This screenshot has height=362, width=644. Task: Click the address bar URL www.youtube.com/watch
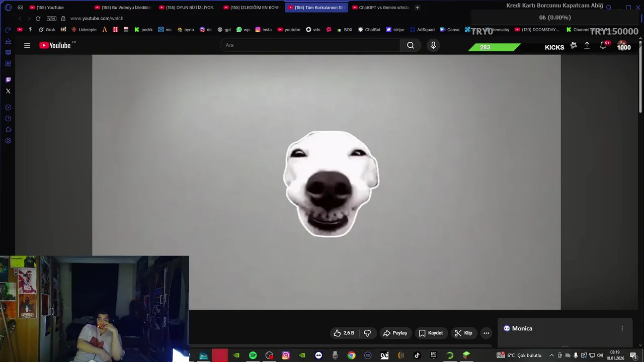click(97, 19)
